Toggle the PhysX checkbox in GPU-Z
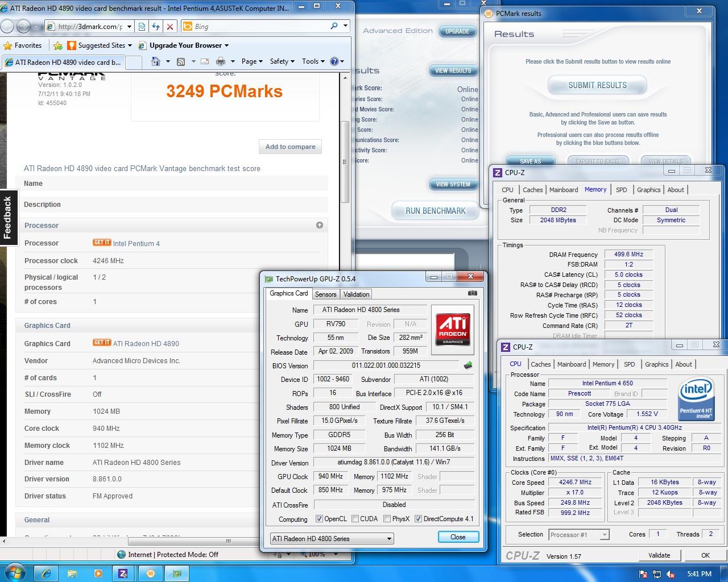 coord(387,519)
